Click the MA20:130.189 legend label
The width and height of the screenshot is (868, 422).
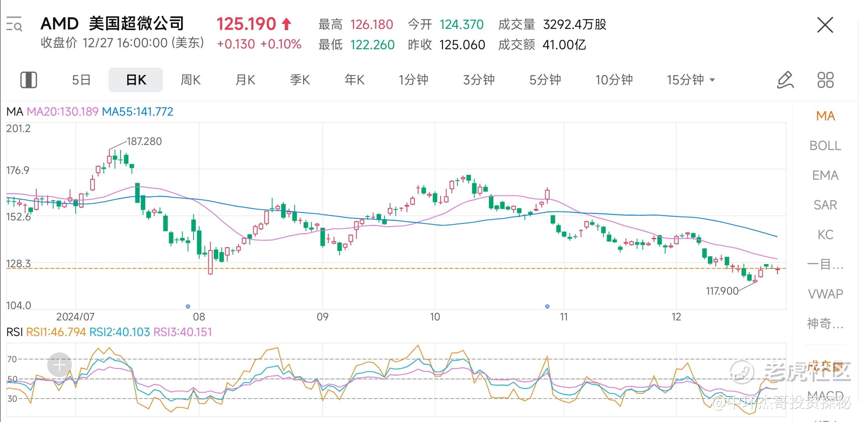tap(62, 112)
